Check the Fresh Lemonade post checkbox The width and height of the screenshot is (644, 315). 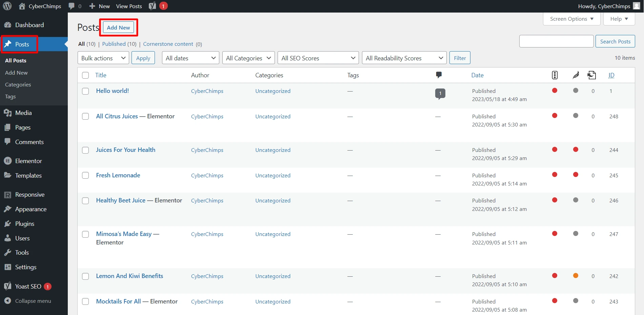coord(85,175)
